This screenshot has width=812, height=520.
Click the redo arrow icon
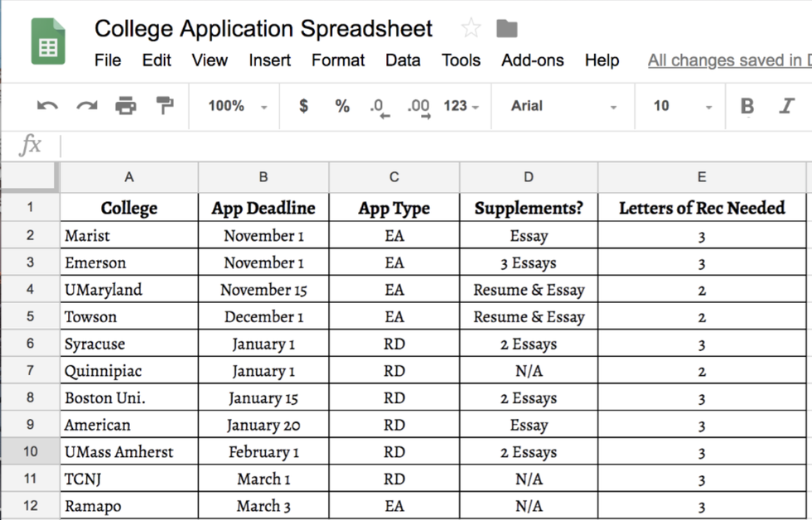coord(87,106)
